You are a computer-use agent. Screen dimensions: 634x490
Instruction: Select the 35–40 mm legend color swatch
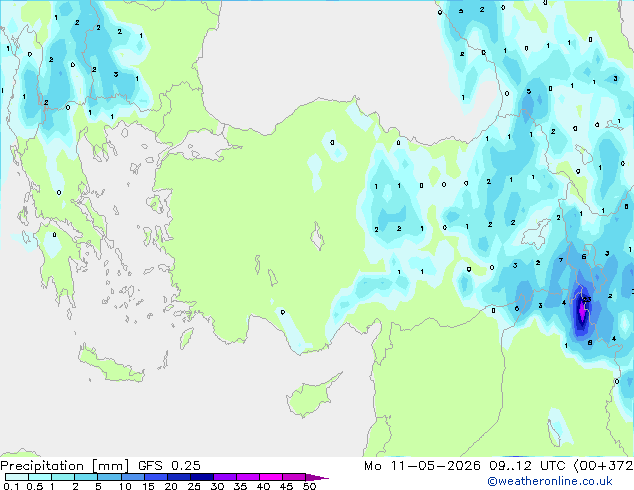(x=247, y=477)
